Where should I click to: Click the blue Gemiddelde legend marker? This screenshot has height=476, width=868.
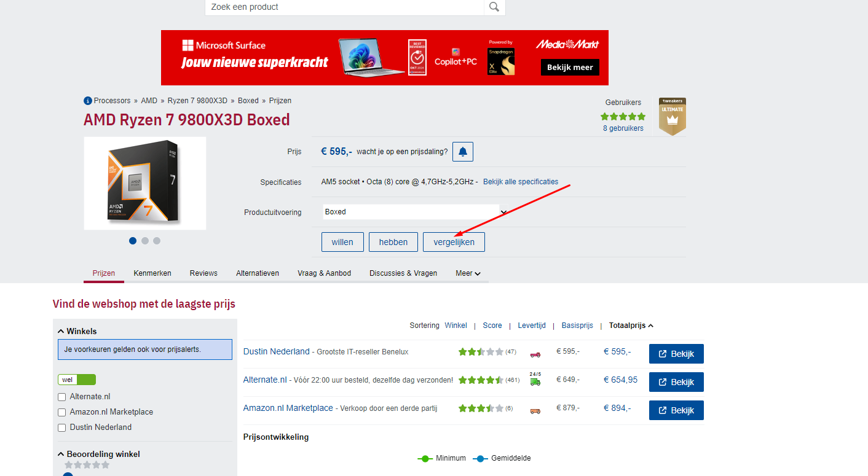coord(480,458)
